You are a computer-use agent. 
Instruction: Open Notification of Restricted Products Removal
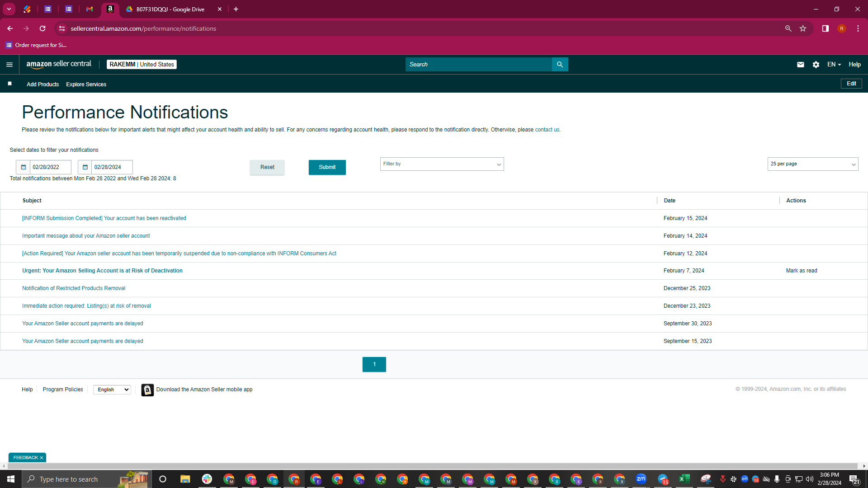tap(74, 288)
